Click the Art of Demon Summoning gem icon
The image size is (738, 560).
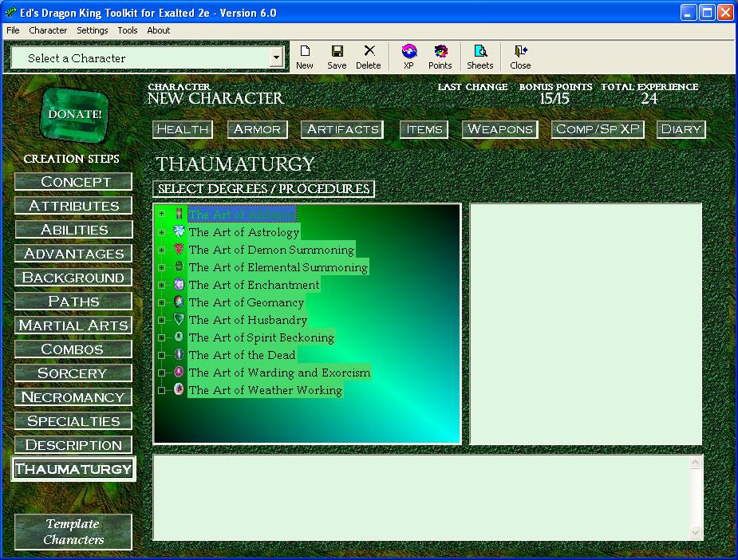[x=179, y=249]
